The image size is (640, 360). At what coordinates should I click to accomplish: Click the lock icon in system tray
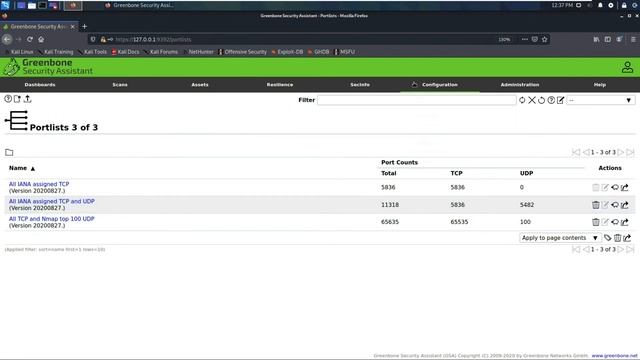coord(624,5)
